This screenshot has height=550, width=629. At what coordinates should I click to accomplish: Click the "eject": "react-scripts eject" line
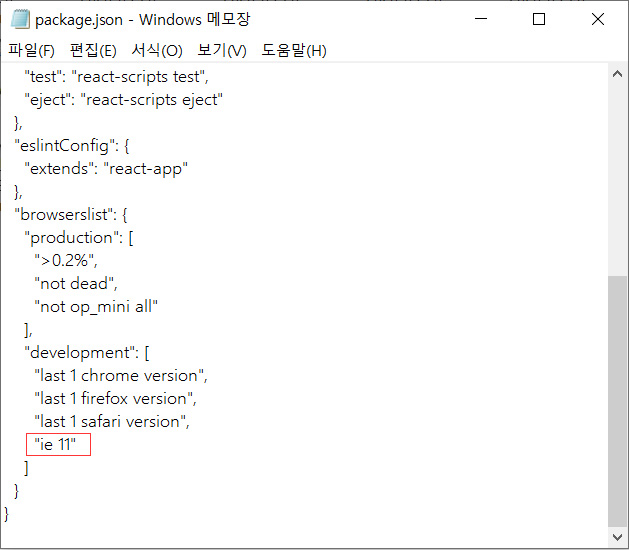[124, 99]
